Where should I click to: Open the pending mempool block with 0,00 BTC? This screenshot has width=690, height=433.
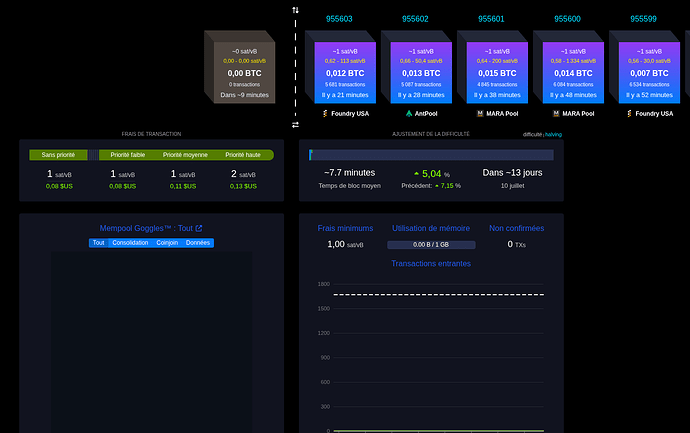(x=244, y=73)
